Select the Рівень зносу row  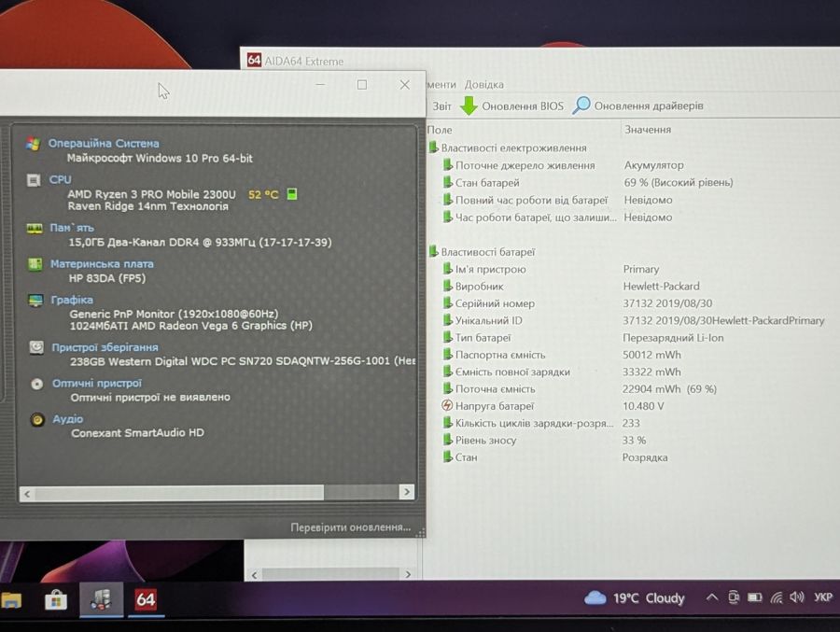(x=633, y=440)
